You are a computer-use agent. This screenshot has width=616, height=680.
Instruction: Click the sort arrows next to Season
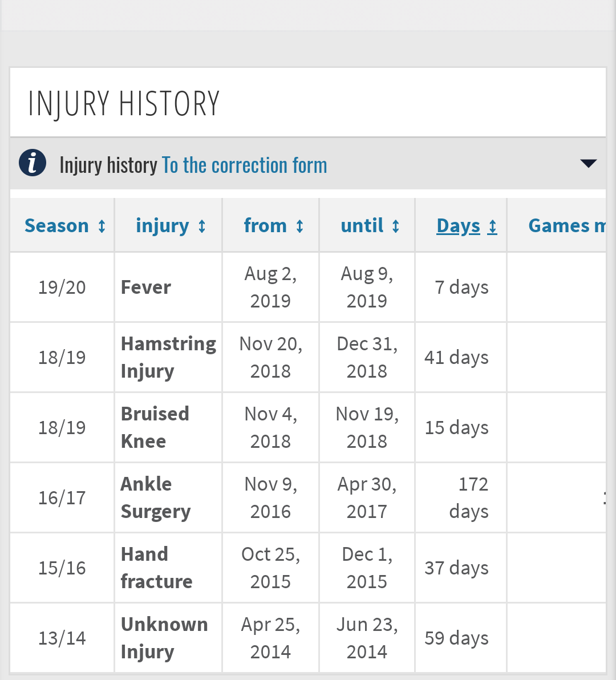coord(102,226)
